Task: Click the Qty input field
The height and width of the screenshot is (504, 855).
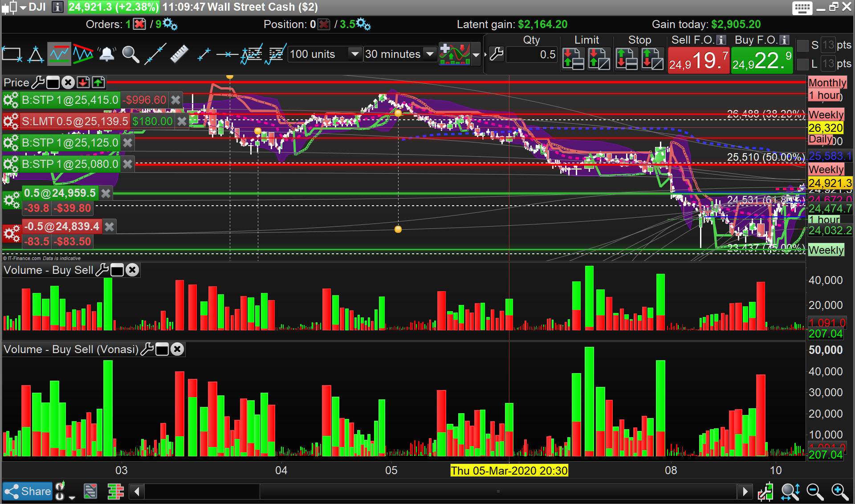Action: coord(532,55)
